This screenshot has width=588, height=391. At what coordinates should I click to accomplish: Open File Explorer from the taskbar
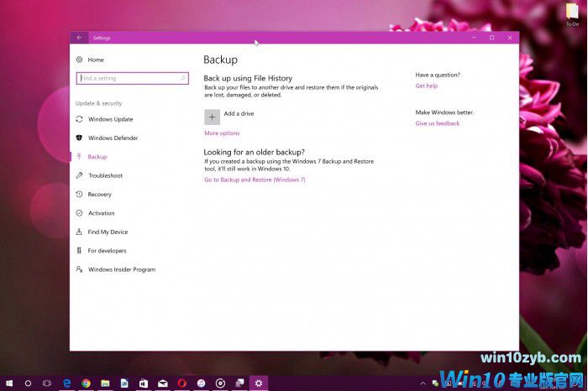point(105,383)
